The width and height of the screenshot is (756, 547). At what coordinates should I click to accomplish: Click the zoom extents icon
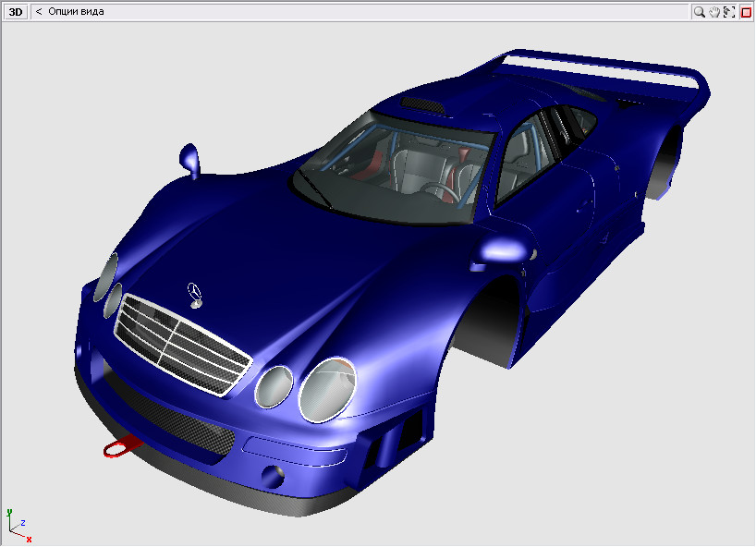[729, 12]
